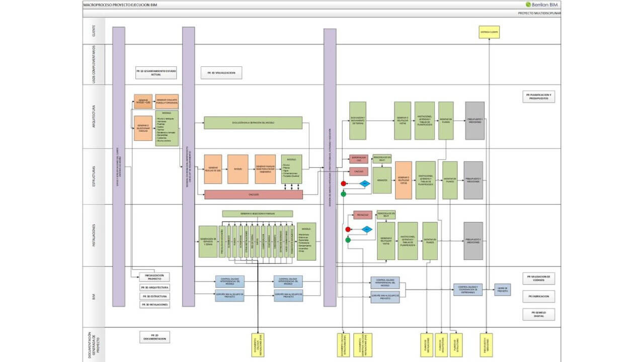This screenshot has width=644, height=362.
Task: Click the red circle in Instalaciones lane
Action: tap(348, 230)
